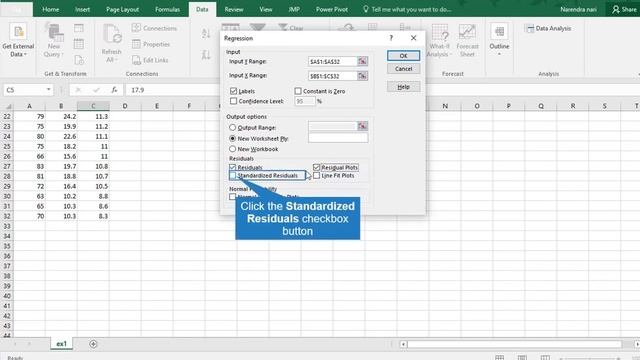Click cell containing 8.3

pyautogui.click(x=93, y=216)
